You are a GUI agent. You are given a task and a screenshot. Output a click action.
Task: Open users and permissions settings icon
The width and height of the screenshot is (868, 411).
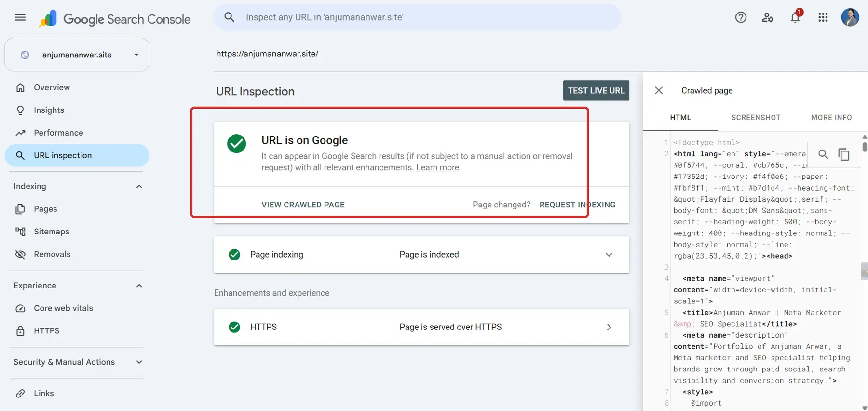coord(768,17)
